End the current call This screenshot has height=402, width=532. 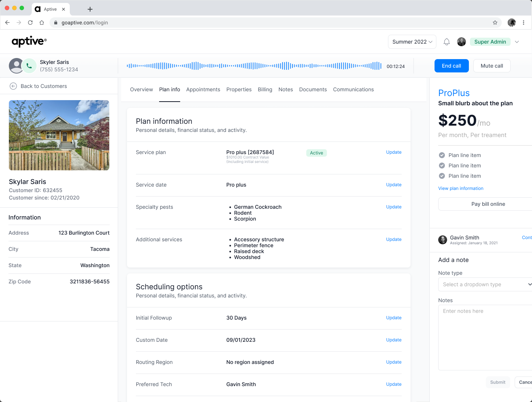452,66
